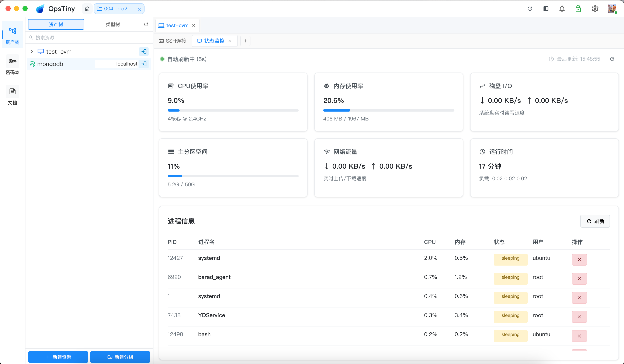The image size is (624, 364).
Task: Click the disk partition progress bar
Action: click(233, 176)
